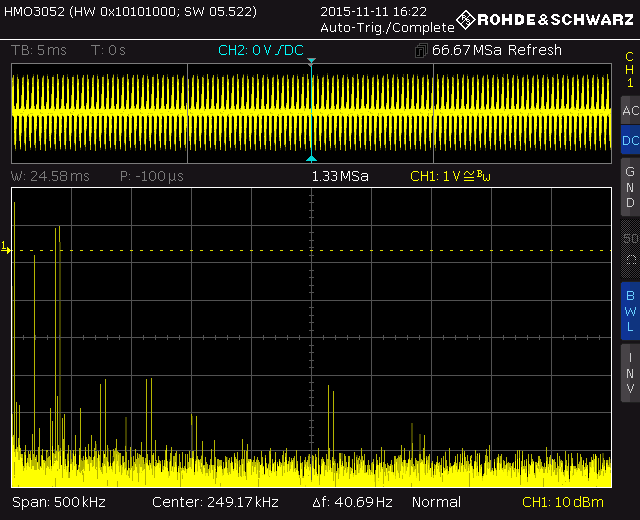The width and height of the screenshot is (640, 520).
Task: Click the Center 249.17 kHz setting
Action: click(215, 502)
